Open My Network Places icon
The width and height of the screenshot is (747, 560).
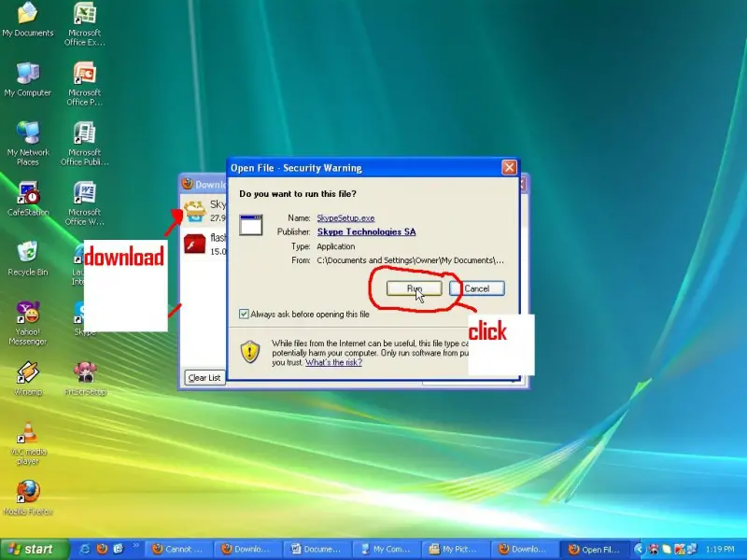pos(28,144)
